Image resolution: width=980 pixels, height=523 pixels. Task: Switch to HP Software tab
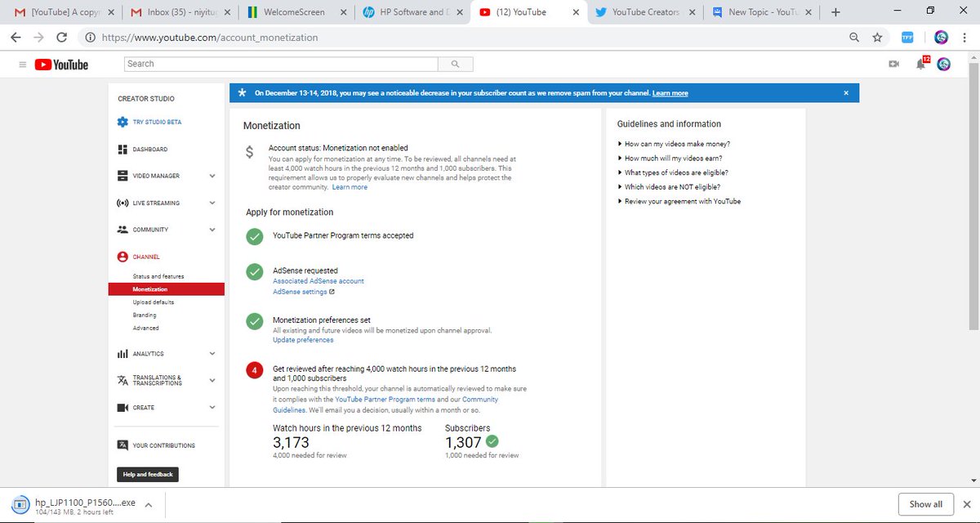[414, 12]
